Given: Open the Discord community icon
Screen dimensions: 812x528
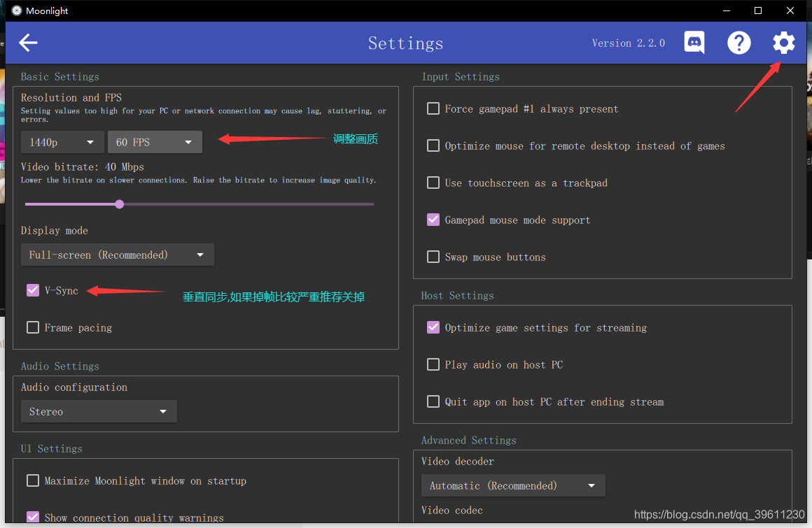Looking at the screenshot, I should click(694, 43).
